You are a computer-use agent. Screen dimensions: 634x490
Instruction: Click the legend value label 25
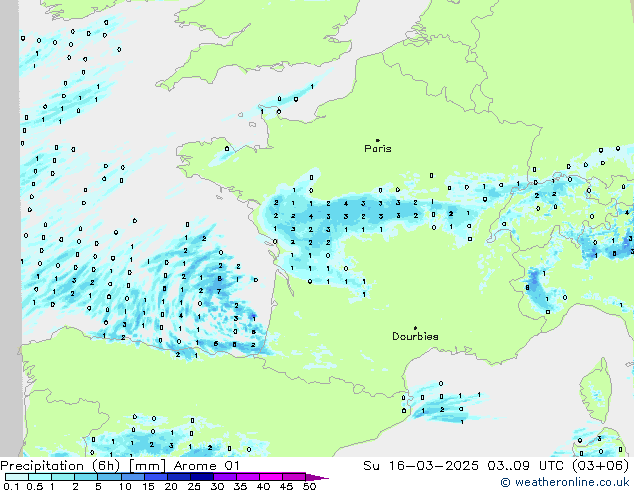point(194,486)
